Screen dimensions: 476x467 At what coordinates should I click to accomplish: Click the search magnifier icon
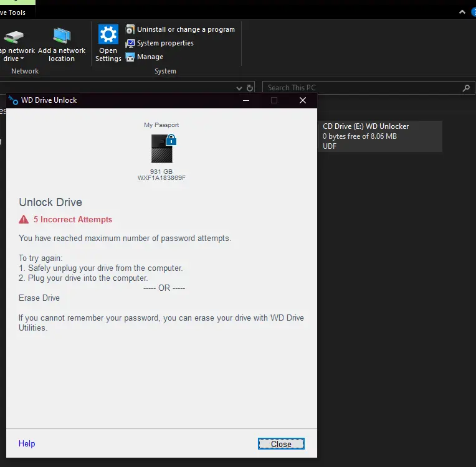466,88
